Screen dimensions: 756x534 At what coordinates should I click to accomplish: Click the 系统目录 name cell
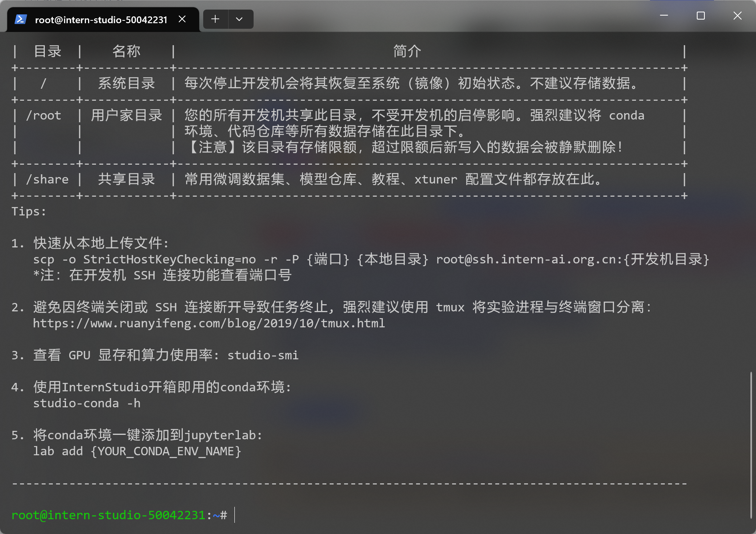point(126,83)
